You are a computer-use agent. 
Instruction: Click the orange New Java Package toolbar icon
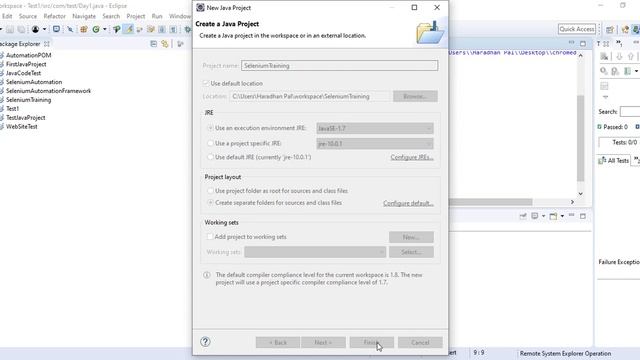(84, 29)
